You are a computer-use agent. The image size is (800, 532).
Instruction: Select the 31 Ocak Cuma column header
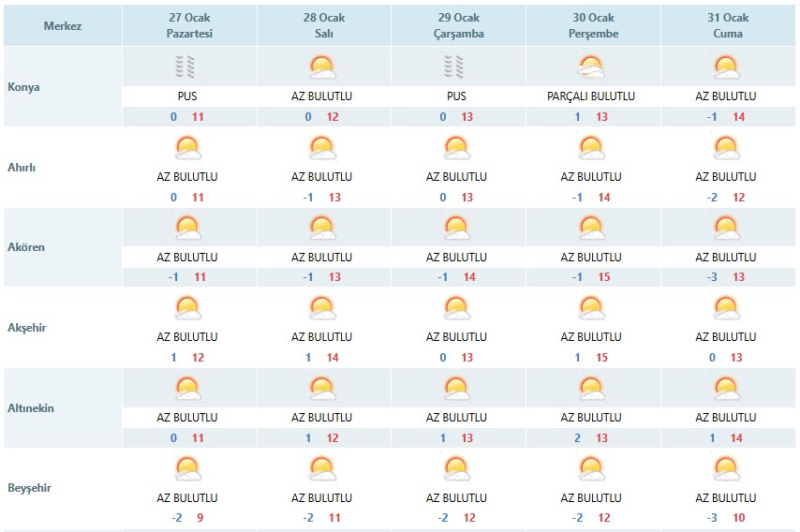[728, 25]
